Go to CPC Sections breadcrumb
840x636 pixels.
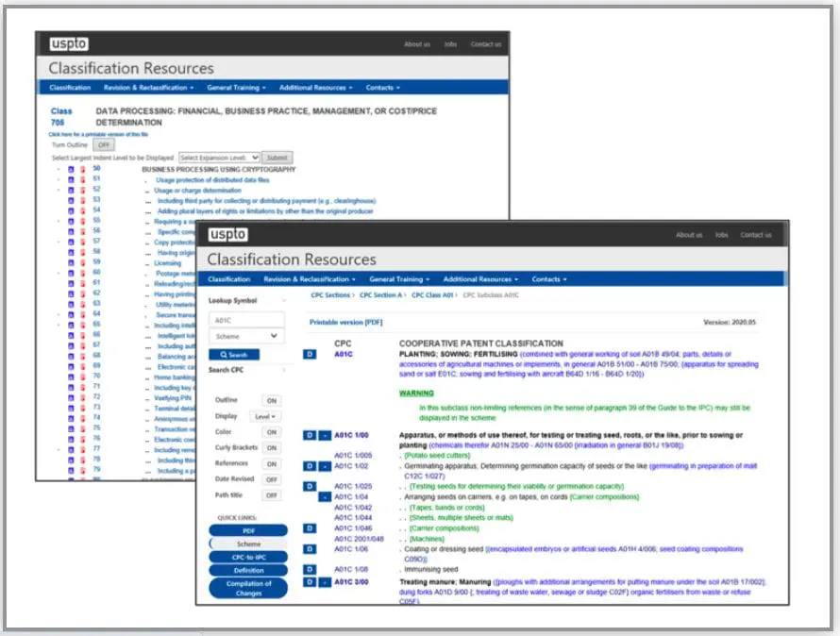330,295
